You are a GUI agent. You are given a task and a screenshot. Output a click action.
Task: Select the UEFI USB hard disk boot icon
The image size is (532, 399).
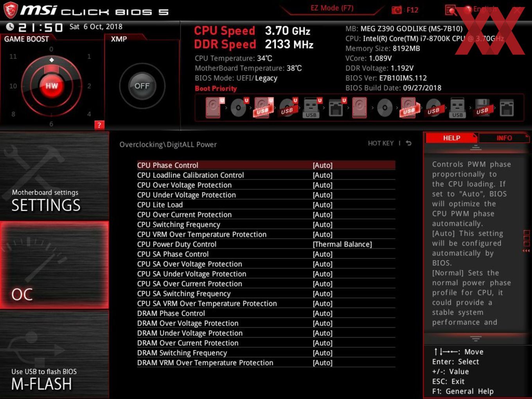pyautogui.click(x=264, y=108)
